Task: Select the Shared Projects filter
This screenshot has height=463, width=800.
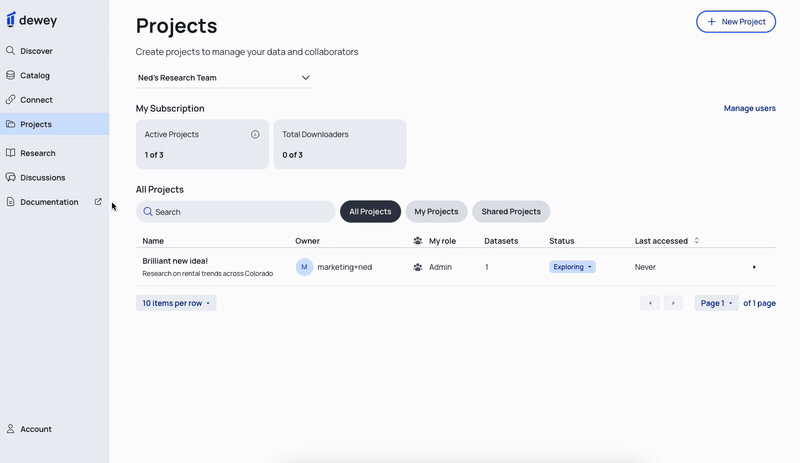Action: pos(511,211)
